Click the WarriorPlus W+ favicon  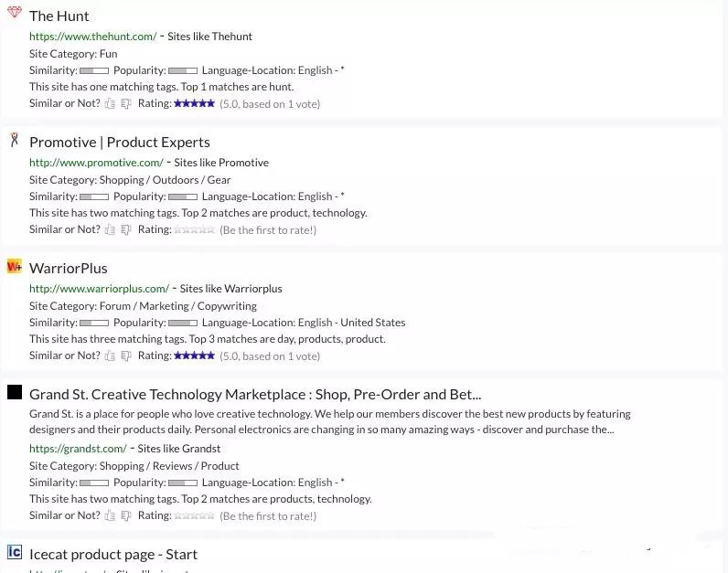[15, 266]
